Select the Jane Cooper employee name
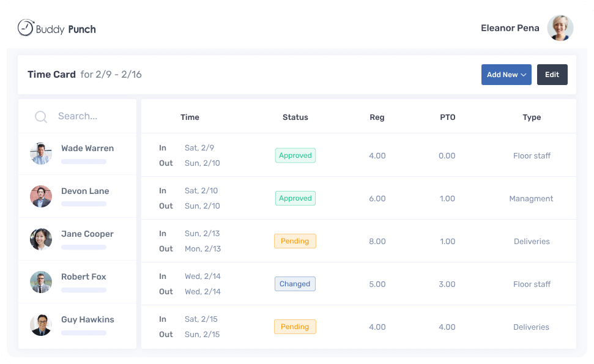Image resolution: width=594 pixels, height=364 pixels. (87, 234)
